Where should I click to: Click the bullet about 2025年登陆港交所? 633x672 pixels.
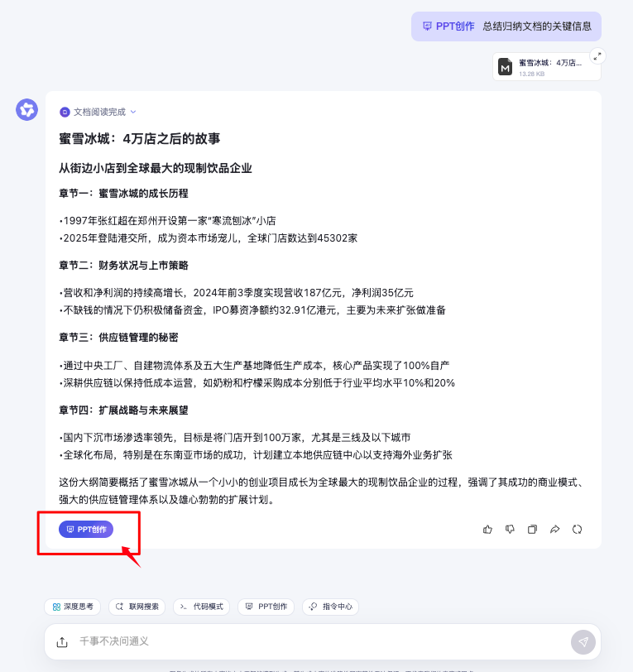coord(209,238)
